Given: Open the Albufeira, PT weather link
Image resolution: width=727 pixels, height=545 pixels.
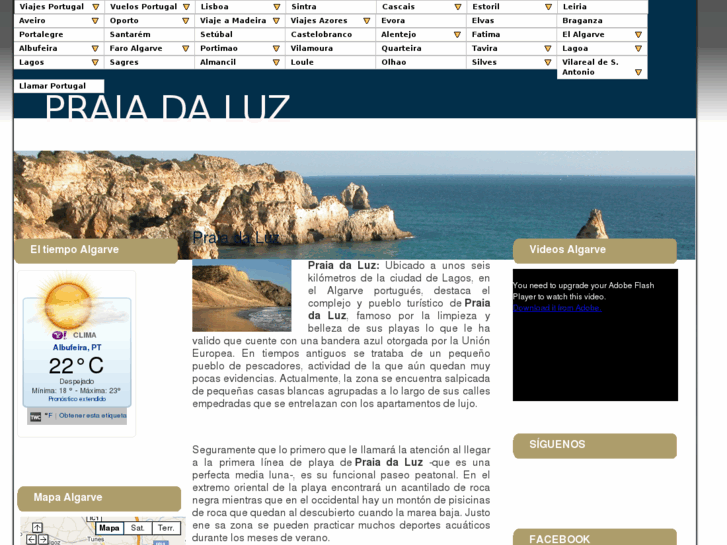Looking at the screenshot, I should 77,347.
